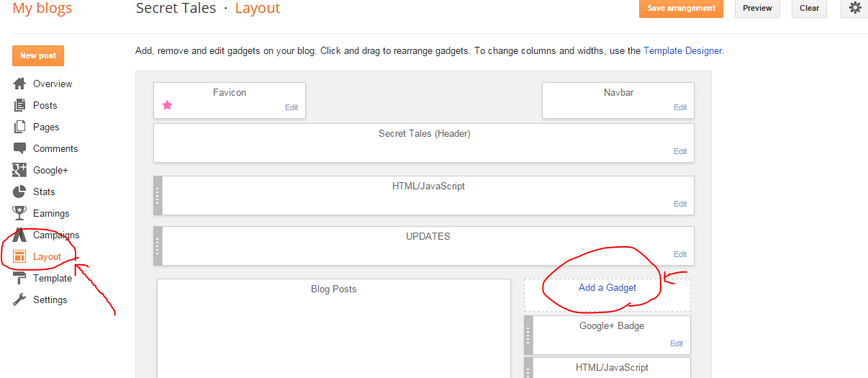Screen dimensions: 868x378
Task: Open the My blogs link
Action: (42, 8)
